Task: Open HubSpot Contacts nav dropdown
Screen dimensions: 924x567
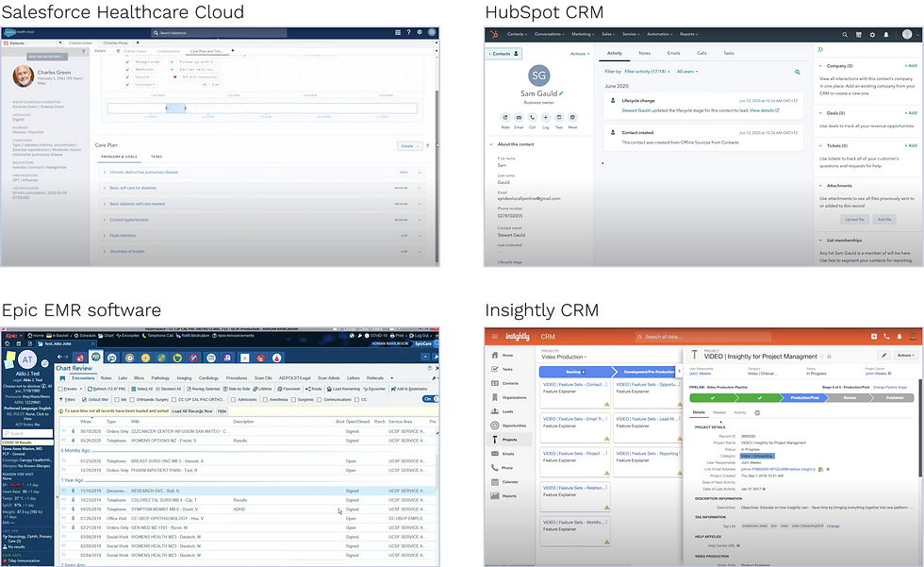Action: point(517,34)
